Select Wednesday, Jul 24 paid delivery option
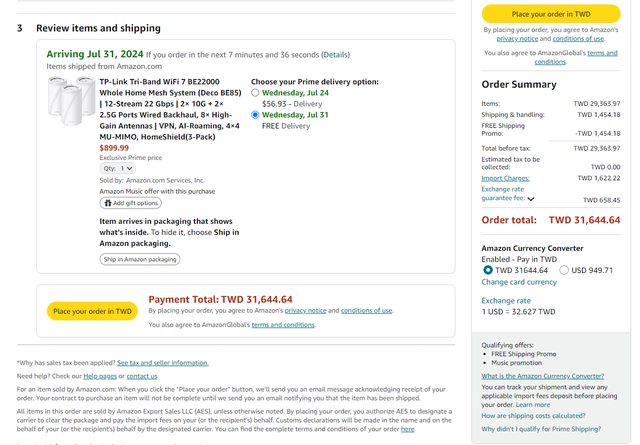Screen dimensions: 640x445 click(256, 93)
